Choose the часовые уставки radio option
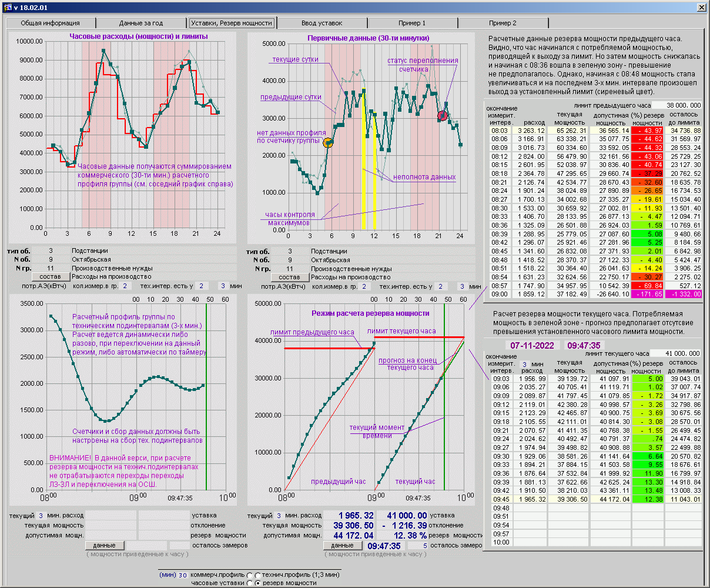Image resolution: width=710 pixels, height=588 pixels. (250, 583)
